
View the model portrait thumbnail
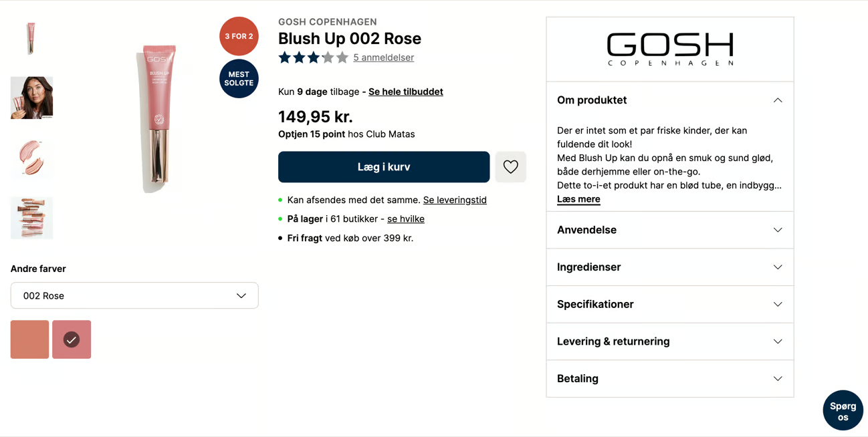click(31, 98)
